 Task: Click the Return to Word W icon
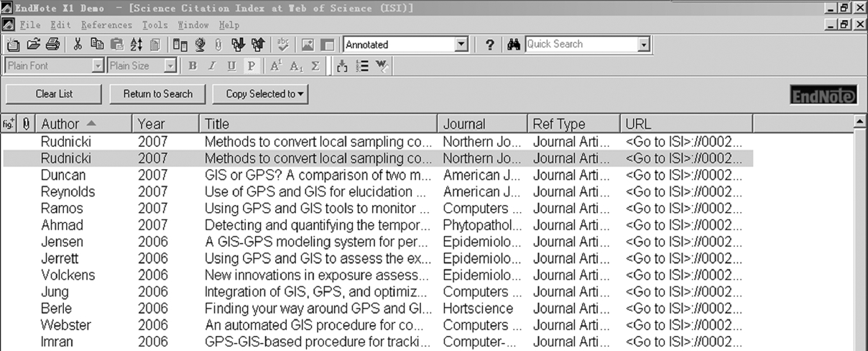(382, 66)
